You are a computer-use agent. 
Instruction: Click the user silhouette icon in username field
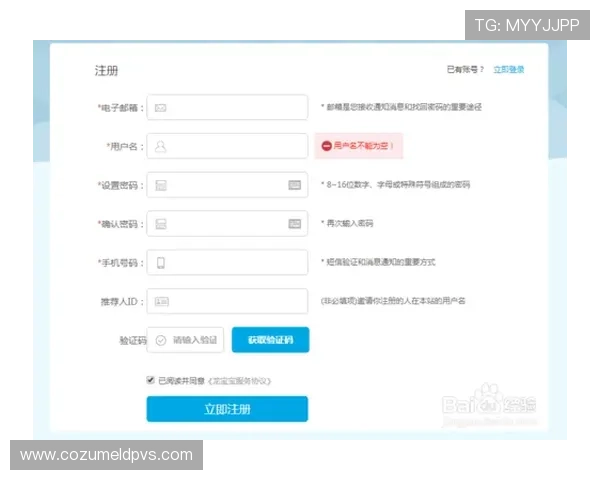160,146
